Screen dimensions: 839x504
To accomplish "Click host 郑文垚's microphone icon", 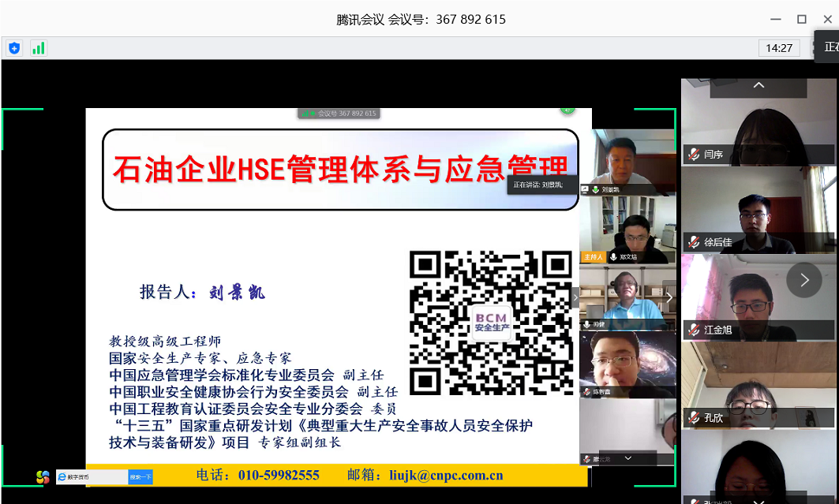I will [613, 257].
